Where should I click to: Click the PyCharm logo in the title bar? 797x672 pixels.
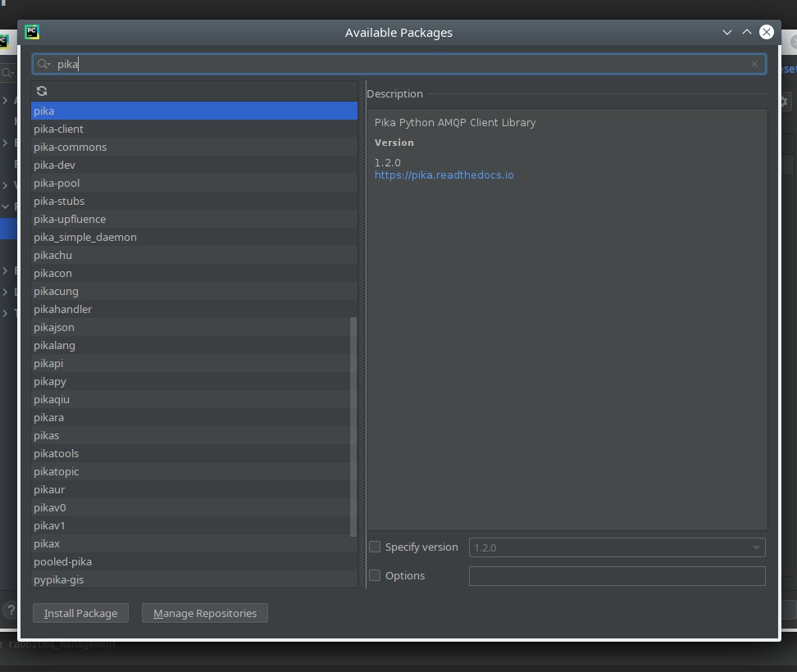coord(32,32)
